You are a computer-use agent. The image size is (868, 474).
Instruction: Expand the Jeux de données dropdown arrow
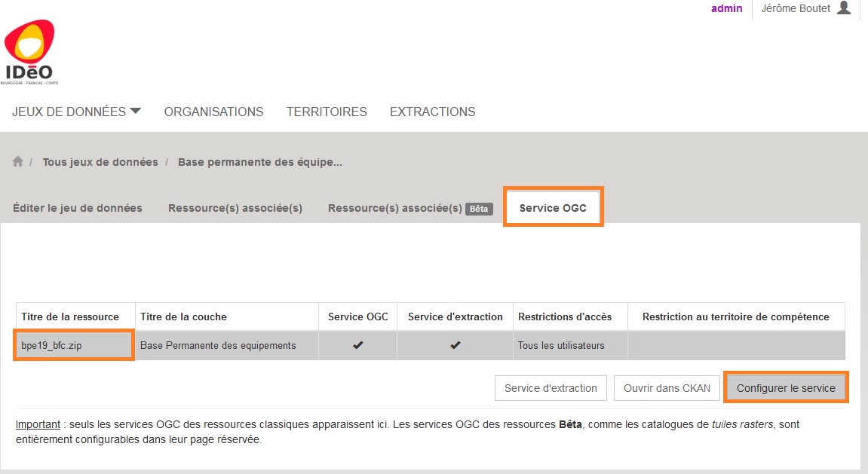tap(136, 112)
